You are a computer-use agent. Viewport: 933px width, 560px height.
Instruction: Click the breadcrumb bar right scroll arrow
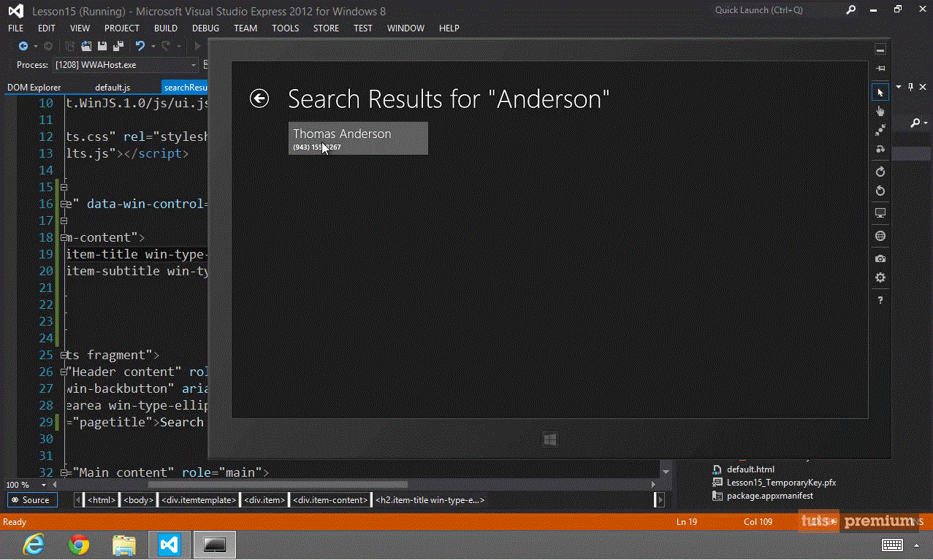660,500
